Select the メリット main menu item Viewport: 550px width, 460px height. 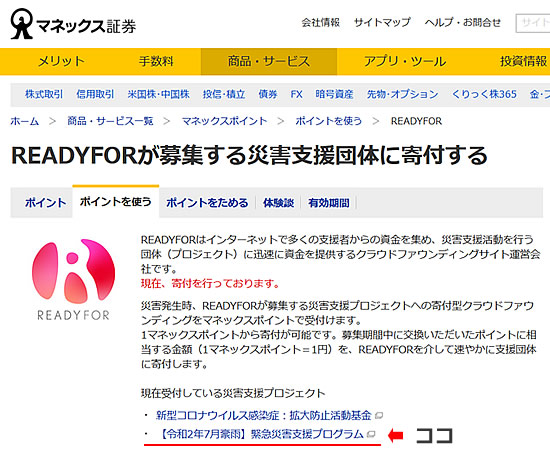(x=61, y=61)
